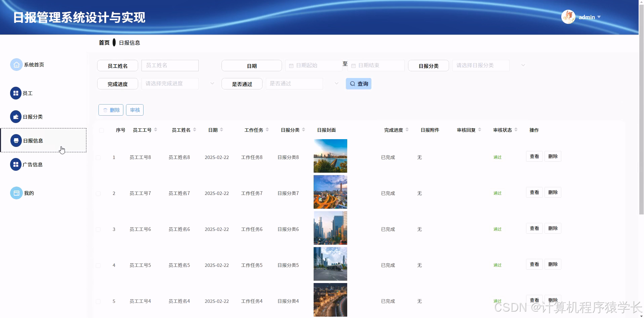The width and height of the screenshot is (644, 318).
Task: Click 员工姓名5 cell
Action: click(179, 265)
